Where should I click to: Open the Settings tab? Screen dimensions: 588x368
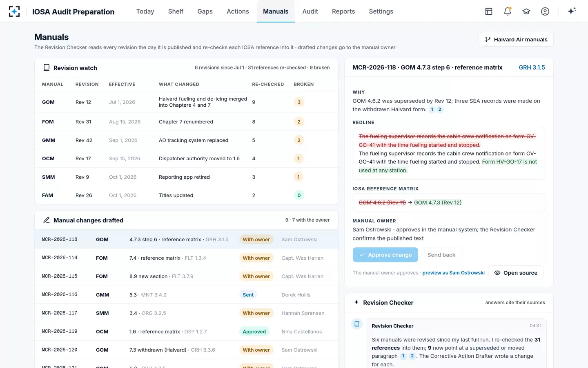(381, 11)
